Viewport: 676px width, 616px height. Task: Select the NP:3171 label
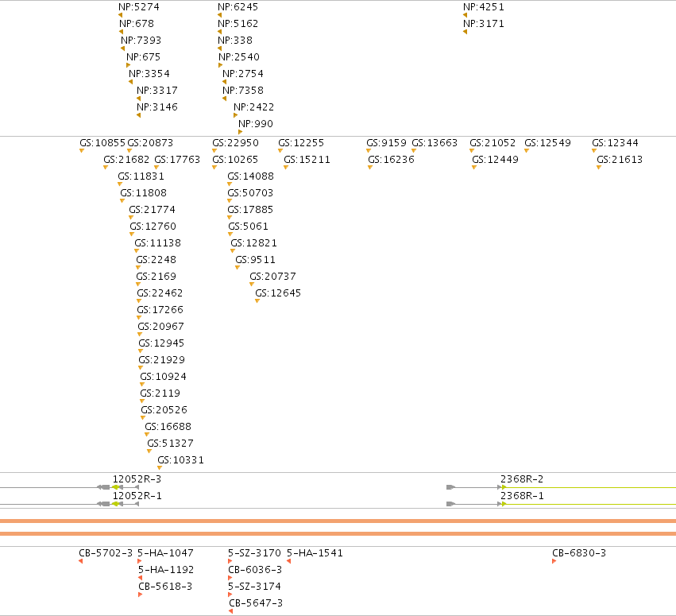click(483, 24)
